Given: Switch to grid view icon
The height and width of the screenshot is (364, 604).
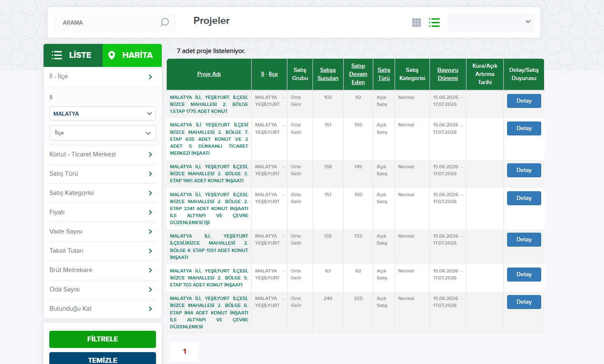Looking at the screenshot, I should click(416, 23).
